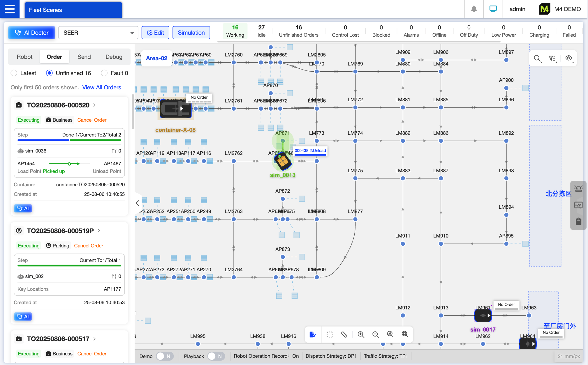Click the View All Orders link

tap(101, 87)
